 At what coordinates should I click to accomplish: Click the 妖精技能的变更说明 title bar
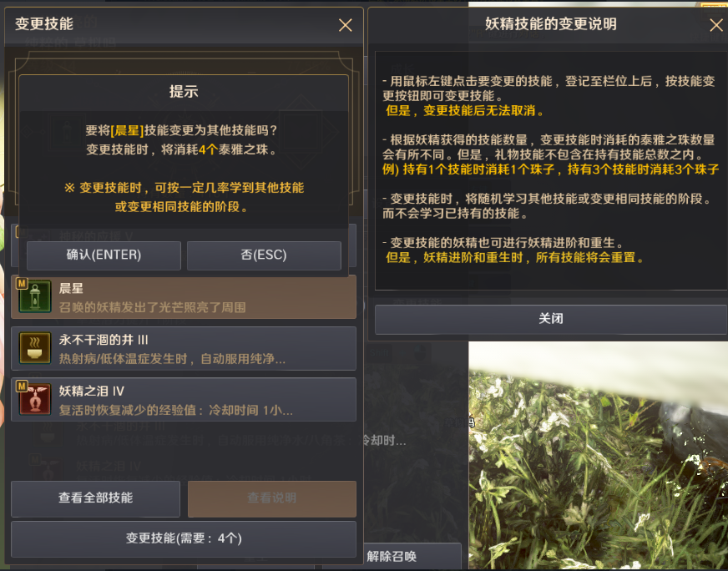point(551,23)
